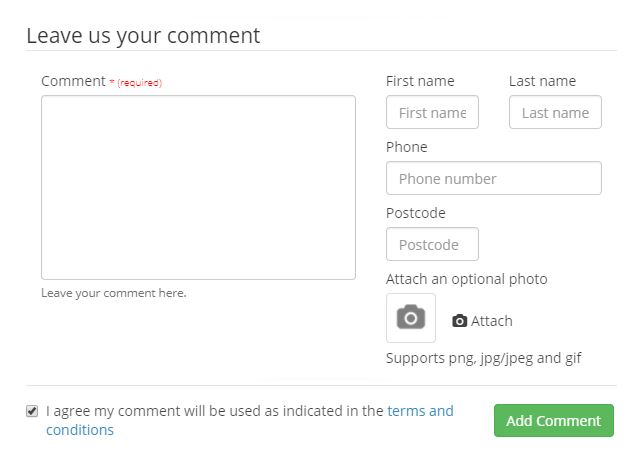Click the Postcode input field
This screenshot has width=627, height=454.
[432, 244]
